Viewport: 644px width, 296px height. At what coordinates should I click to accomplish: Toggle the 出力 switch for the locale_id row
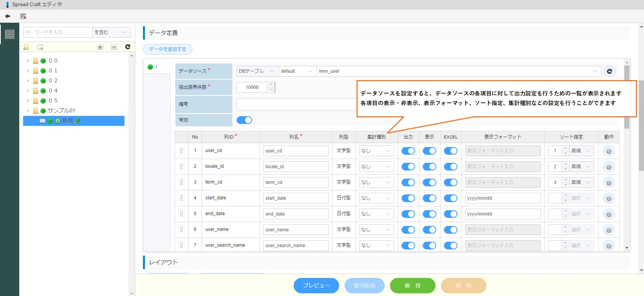(408, 167)
